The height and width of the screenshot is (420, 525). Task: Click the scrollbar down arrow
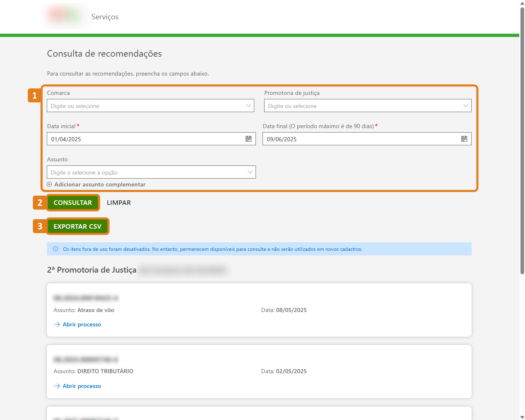point(522,417)
